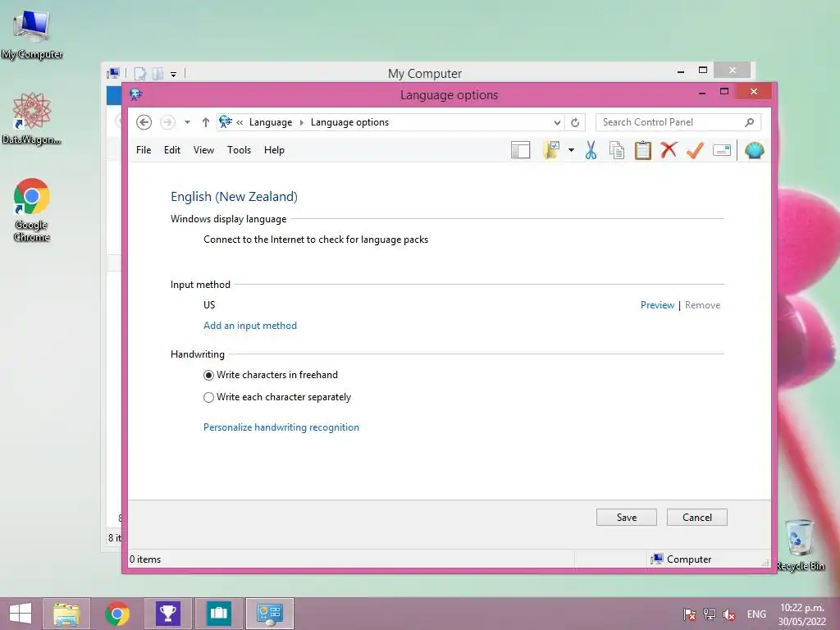Image resolution: width=840 pixels, height=630 pixels.
Task: Click the folder options icon in toolbar
Action: tap(551, 151)
